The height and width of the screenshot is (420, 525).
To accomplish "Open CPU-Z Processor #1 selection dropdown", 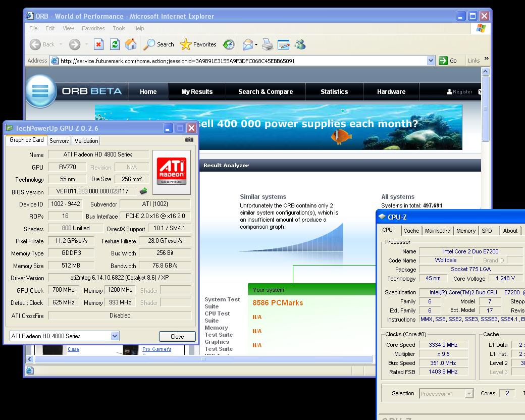I will pyautogui.click(x=469, y=394).
